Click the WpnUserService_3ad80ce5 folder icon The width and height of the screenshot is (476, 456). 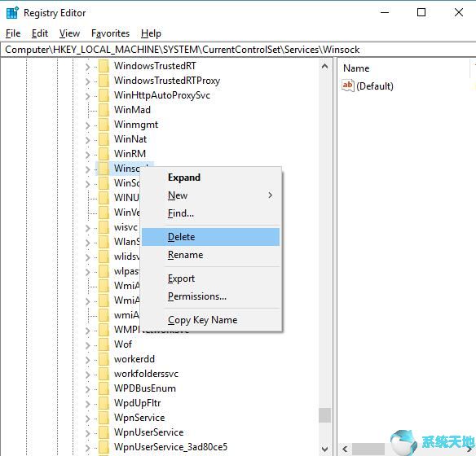[x=104, y=447]
